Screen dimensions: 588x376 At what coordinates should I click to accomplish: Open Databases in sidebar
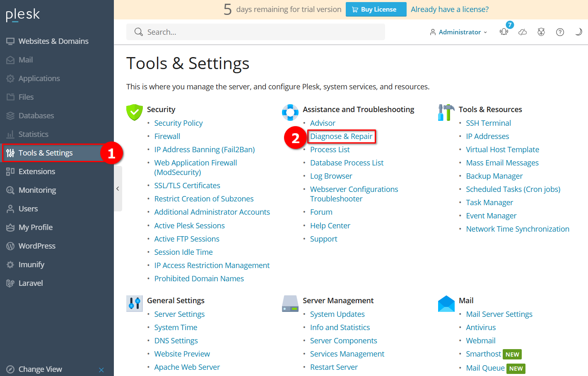pos(57,115)
